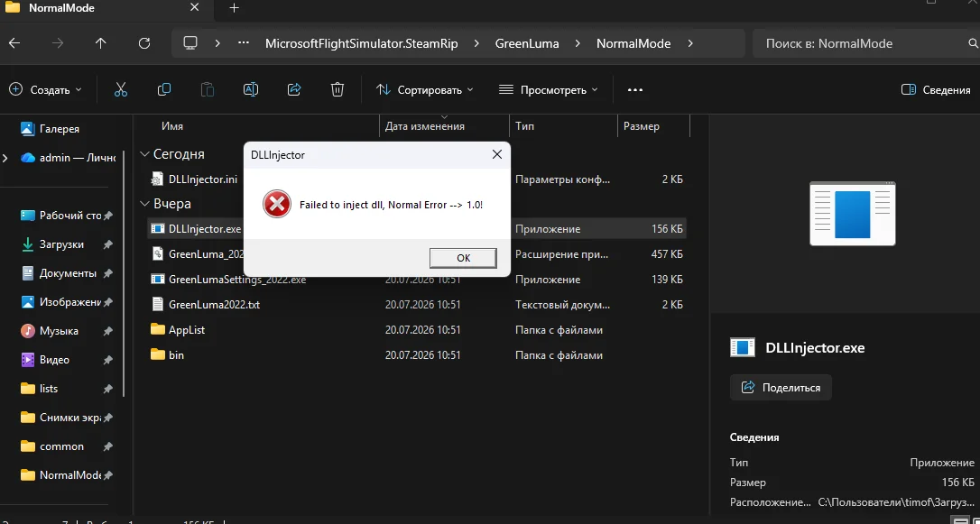Refresh the current folder view
This screenshot has width=980, height=524.
pos(144,43)
